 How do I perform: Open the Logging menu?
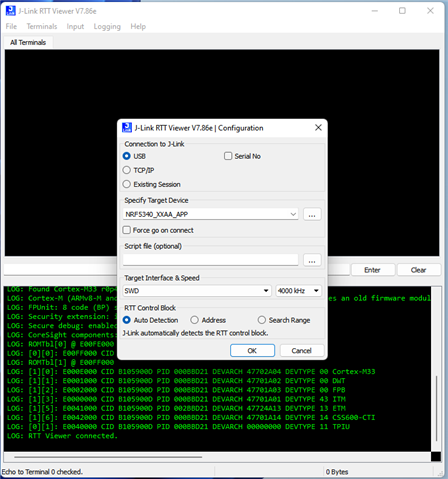(x=107, y=26)
